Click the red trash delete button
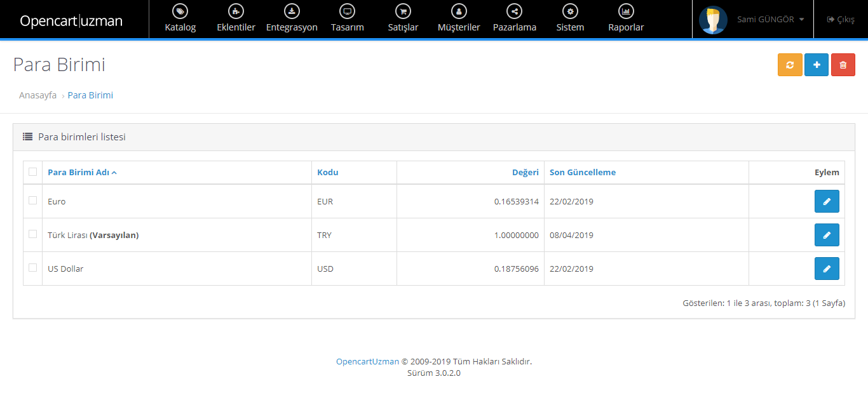Viewport: 868px width, 419px height. 843,65
